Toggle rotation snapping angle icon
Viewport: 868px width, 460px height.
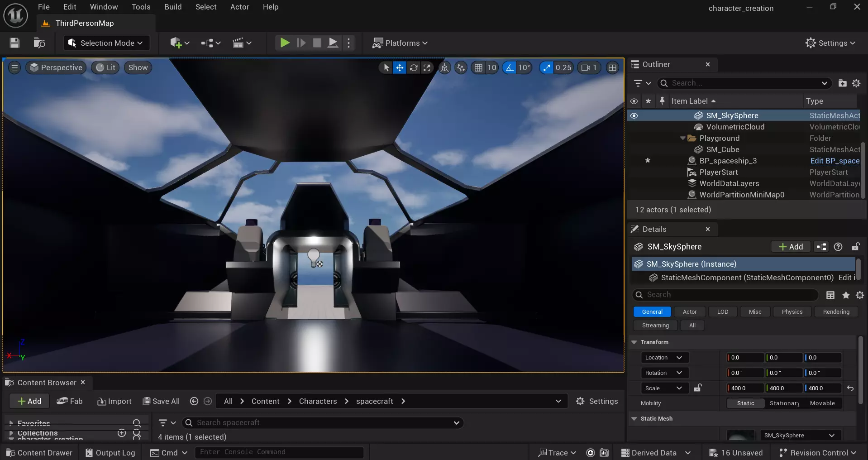[510, 67]
